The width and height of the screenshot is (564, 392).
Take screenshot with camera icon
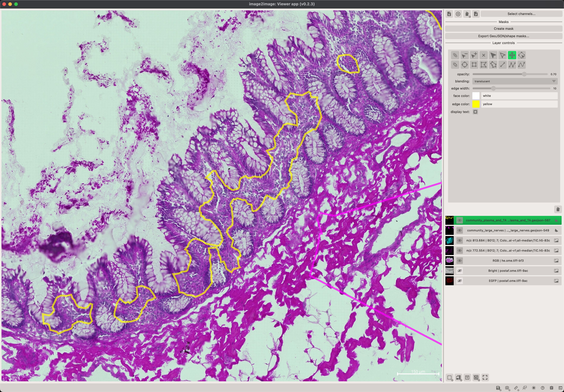(x=507, y=388)
